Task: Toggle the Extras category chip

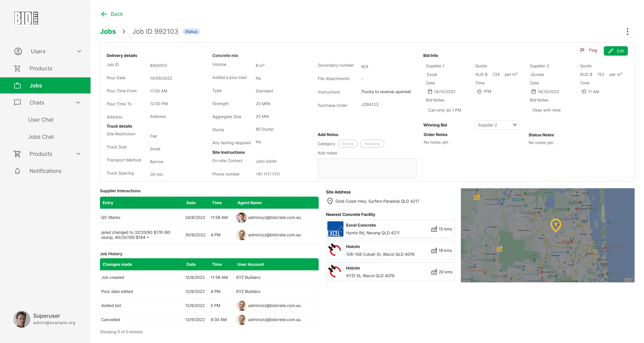Action: [347, 144]
